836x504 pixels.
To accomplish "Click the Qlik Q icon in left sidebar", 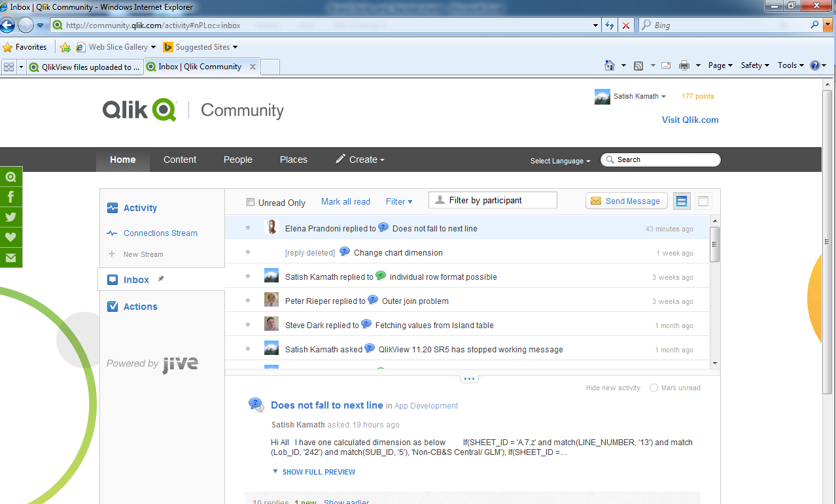I will click(11, 176).
